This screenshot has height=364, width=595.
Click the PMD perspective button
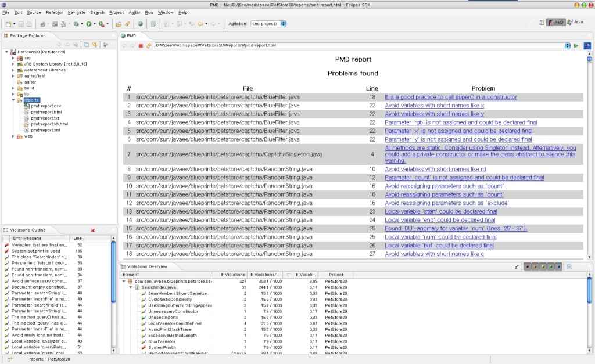coord(556,23)
